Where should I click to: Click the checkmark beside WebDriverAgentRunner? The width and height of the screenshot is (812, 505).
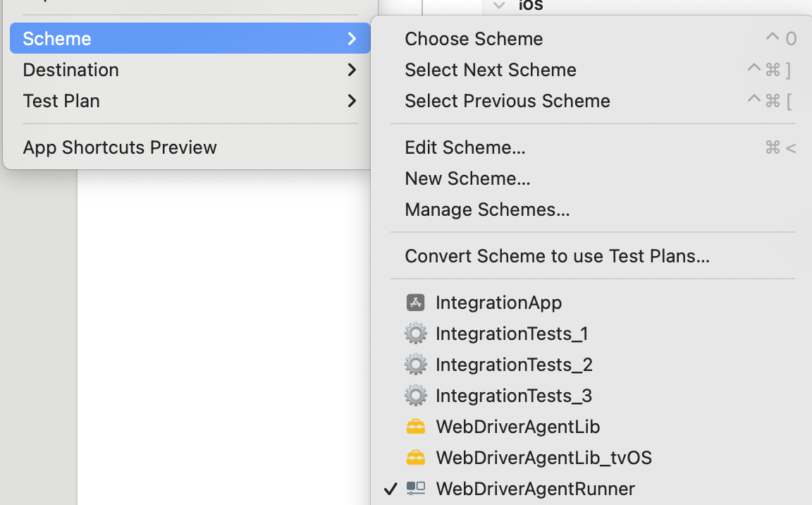point(390,489)
